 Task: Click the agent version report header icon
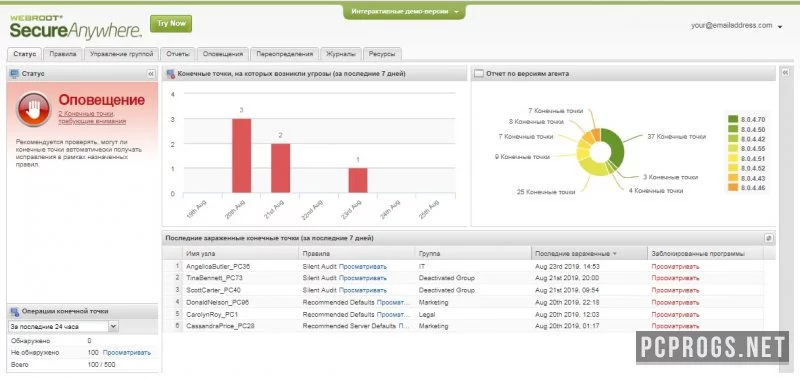[x=479, y=74]
